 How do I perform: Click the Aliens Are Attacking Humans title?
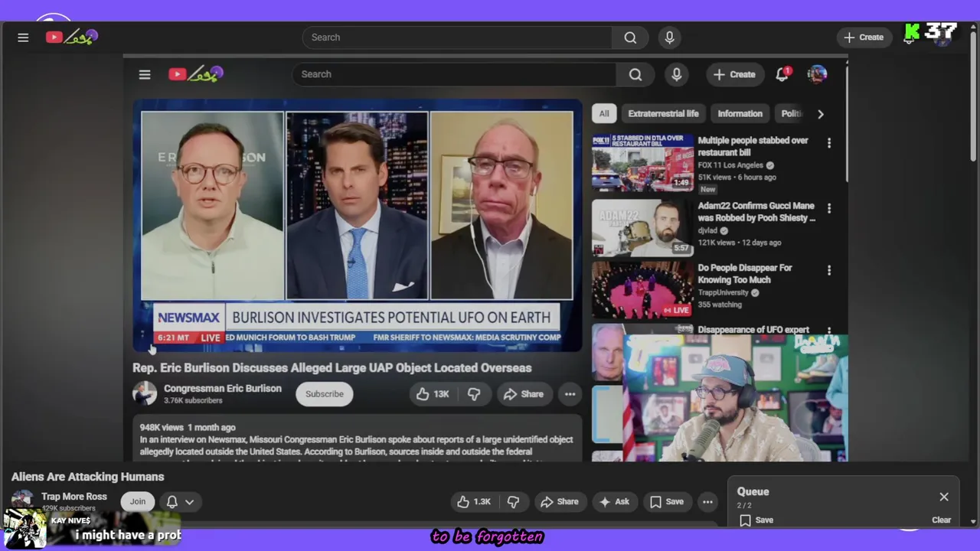pyautogui.click(x=88, y=477)
